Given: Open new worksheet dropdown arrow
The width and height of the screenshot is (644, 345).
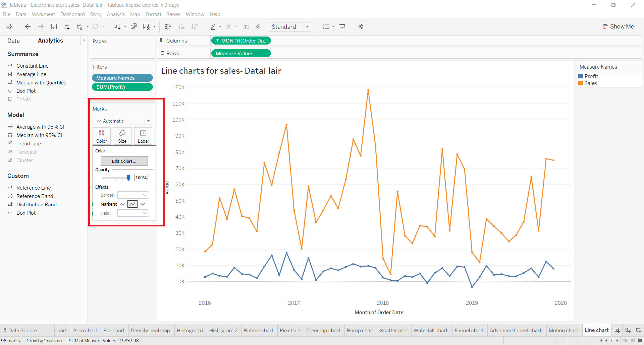Looking at the screenshot, I should click(125, 26).
